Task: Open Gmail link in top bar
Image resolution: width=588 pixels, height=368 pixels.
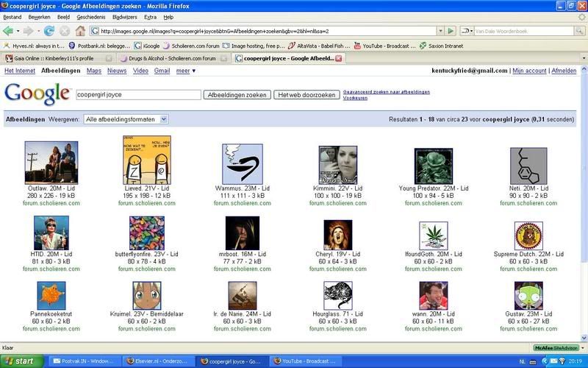Action: coord(162,71)
